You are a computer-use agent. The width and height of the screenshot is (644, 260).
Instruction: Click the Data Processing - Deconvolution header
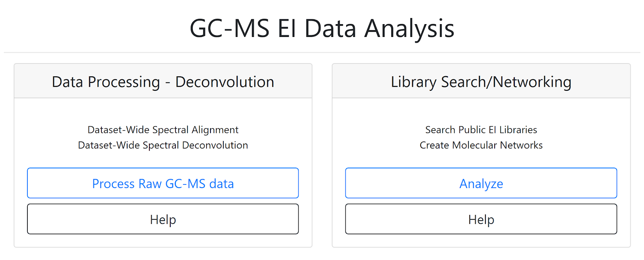pyautogui.click(x=163, y=82)
